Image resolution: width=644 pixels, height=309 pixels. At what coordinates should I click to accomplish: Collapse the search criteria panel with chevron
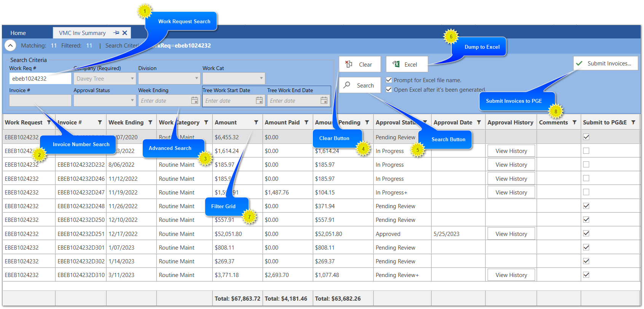10,46
